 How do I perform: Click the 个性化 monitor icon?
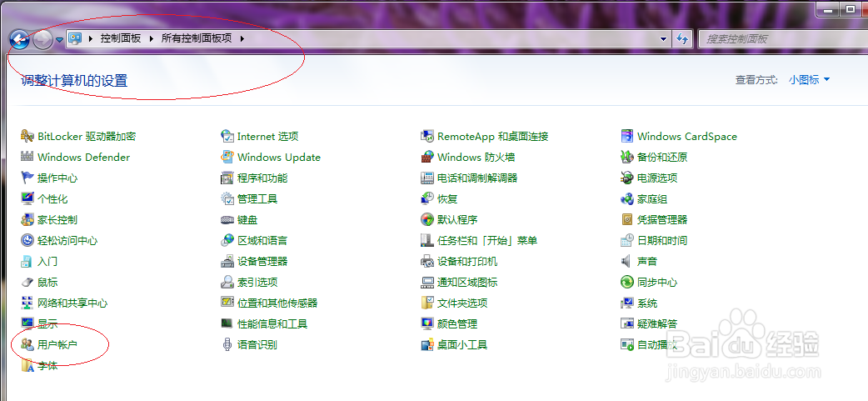[x=27, y=199]
